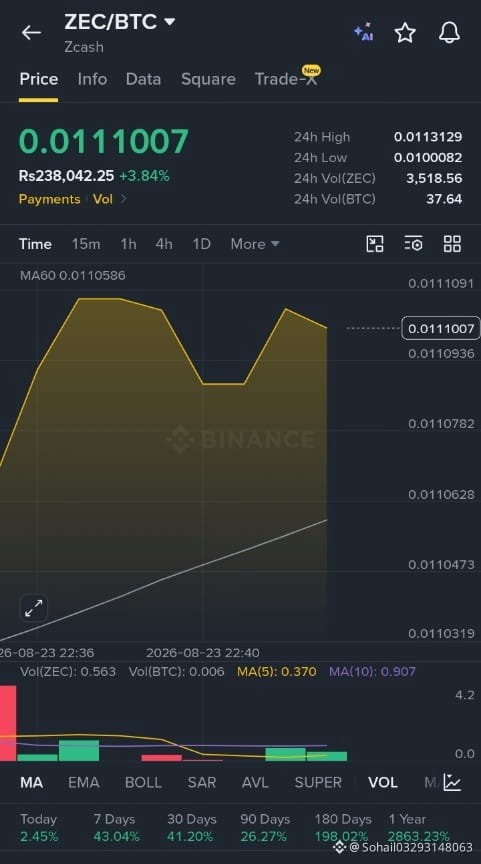Switch to the Data tab
Viewport: 481px width, 864px height.
pyautogui.click(x=143, y=79)
